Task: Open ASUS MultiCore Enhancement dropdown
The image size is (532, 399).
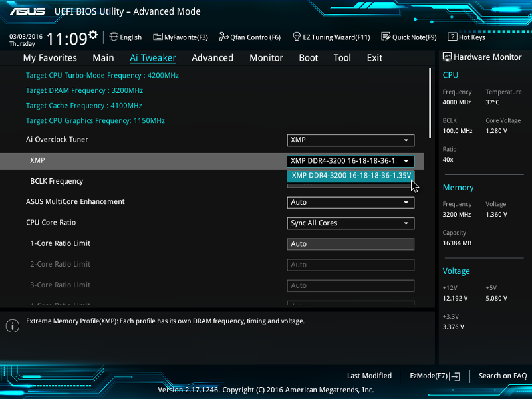Action: tap(350, 203)
